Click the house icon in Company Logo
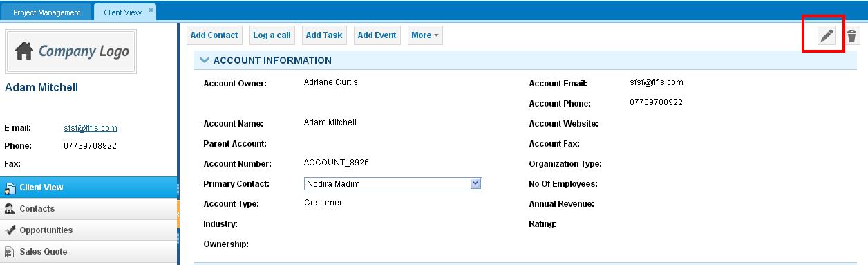The height and width of the screenshot is (265, 868). click(x=24, y=51)
